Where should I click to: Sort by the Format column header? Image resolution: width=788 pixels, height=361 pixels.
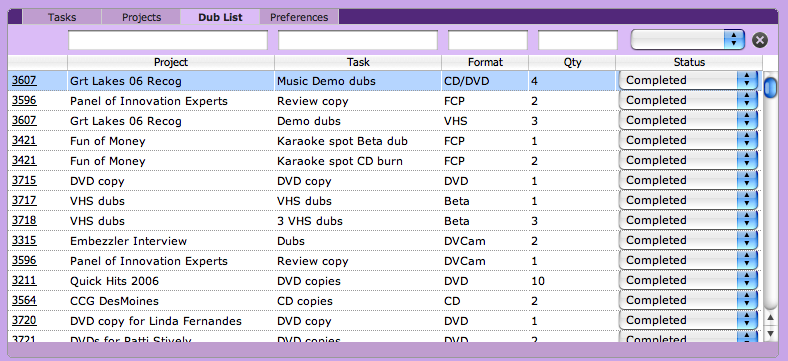coord(485,62)
